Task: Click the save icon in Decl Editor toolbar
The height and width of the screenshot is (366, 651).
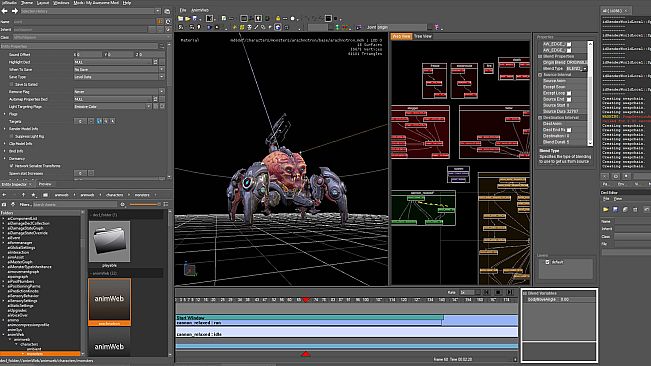Action: point(615,210)
